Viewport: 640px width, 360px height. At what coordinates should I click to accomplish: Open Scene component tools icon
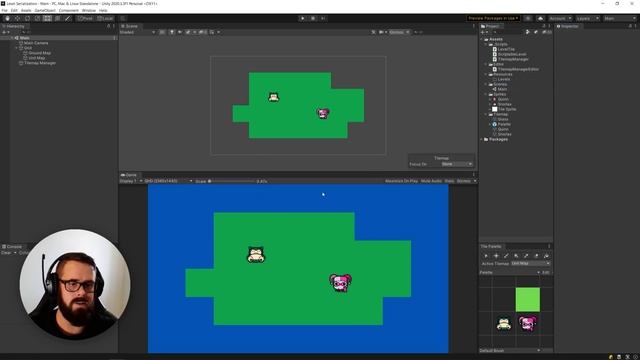[373, 32]
